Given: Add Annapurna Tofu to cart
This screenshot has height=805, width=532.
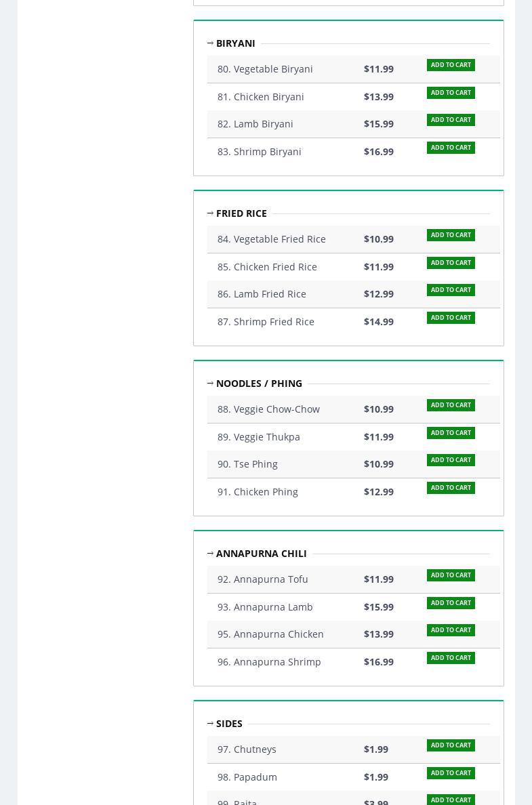Looking at the screenshot, I should [451, 575].
